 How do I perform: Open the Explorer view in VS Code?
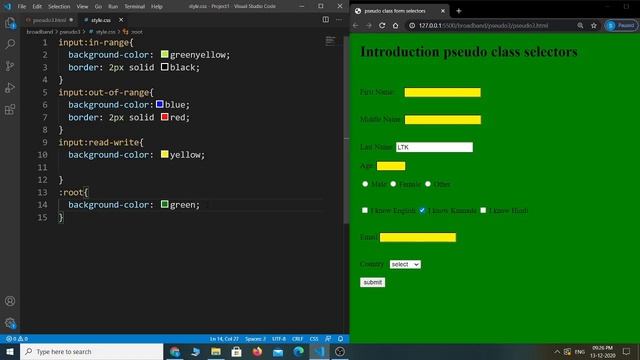pyautogui.click(x=10, y=23)
